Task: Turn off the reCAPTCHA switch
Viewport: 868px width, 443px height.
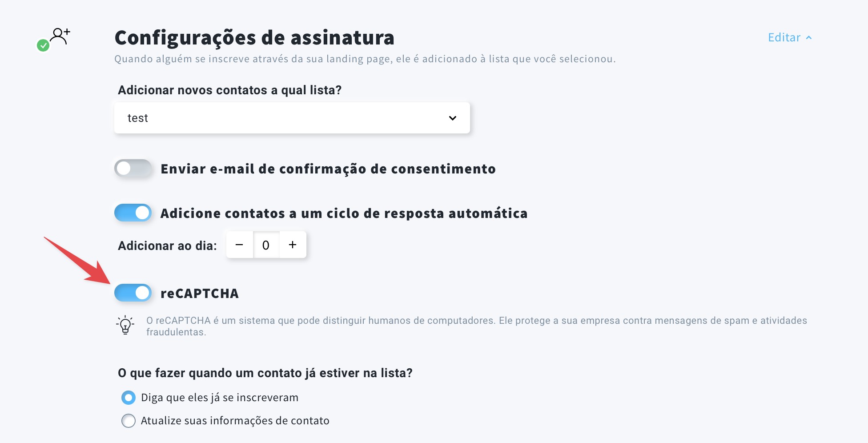Action: click(133, 293)
